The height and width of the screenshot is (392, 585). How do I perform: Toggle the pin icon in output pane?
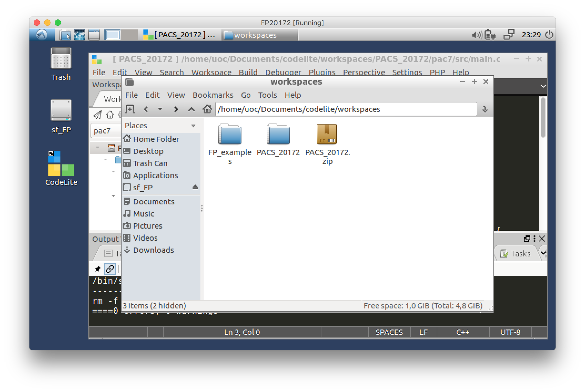coord(98,269)
